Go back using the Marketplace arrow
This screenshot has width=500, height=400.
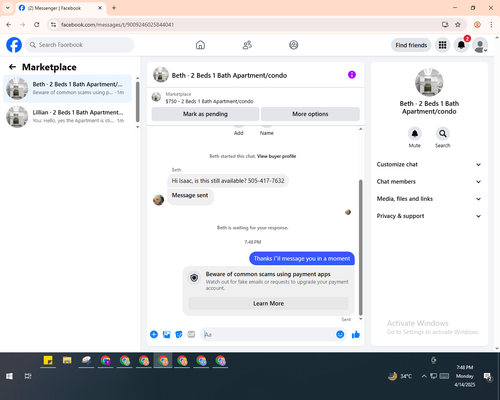(x=12, y=67)
